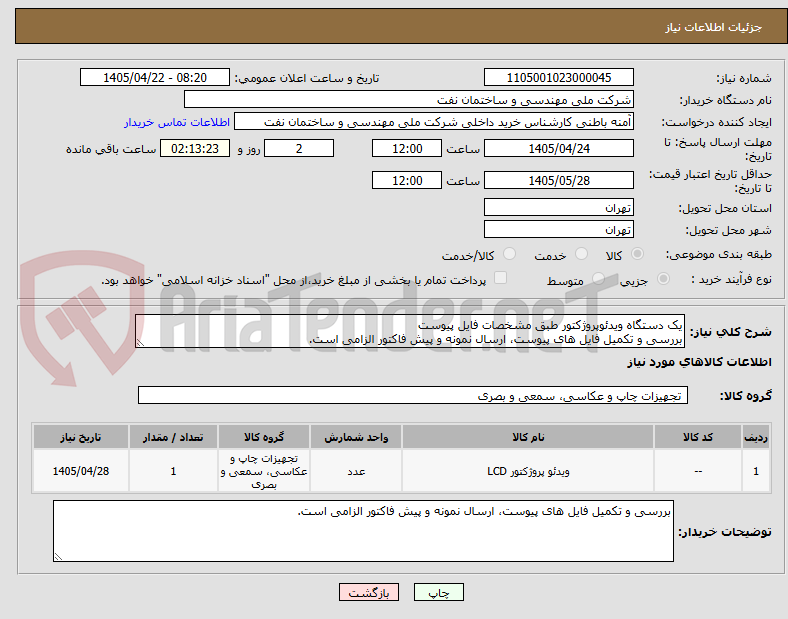Select the کالا/خدمت radio button
The image size is (788, 619).
[x=510, y=254]
